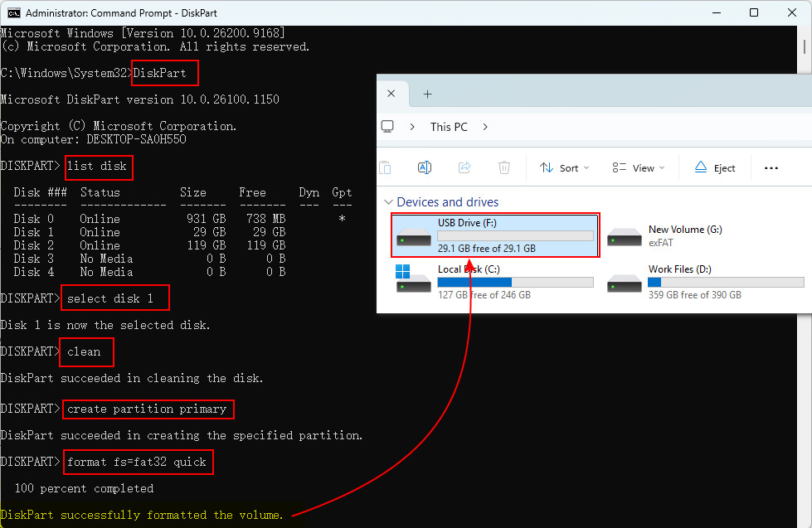Viewport: 812px width, 528px height.
Task: Click "100 percent completed" line
Action: click(x=84, y=489)
